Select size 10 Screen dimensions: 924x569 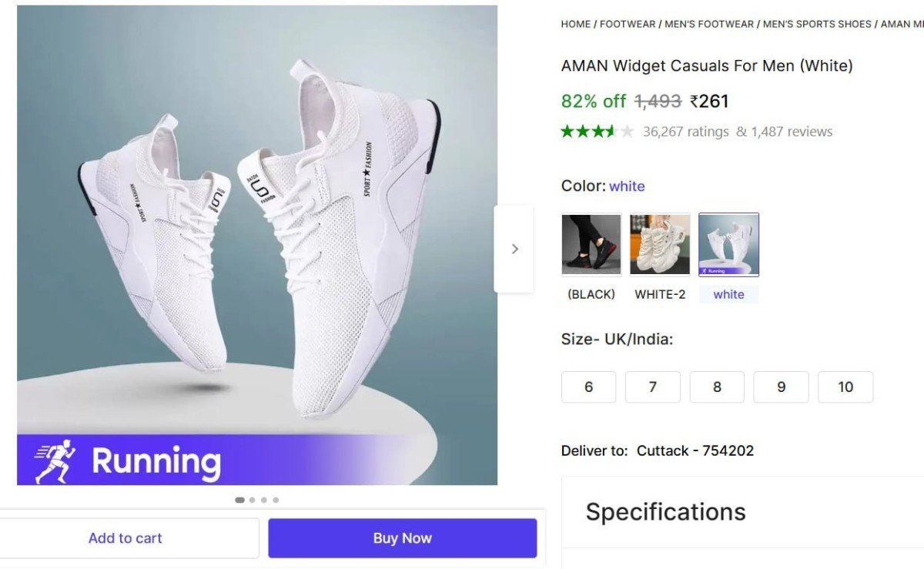(845, 387)
